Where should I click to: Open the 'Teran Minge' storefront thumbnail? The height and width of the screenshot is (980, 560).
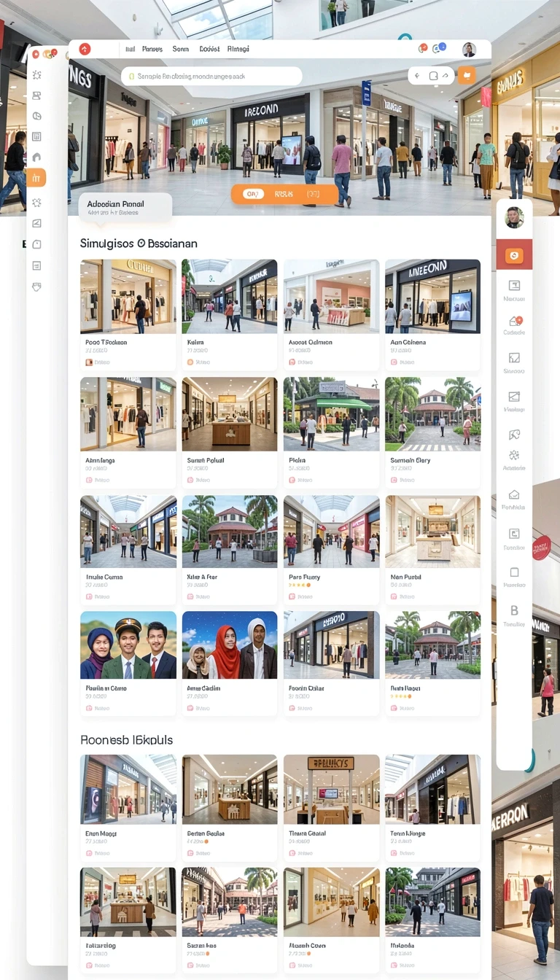tap(432, 789)
